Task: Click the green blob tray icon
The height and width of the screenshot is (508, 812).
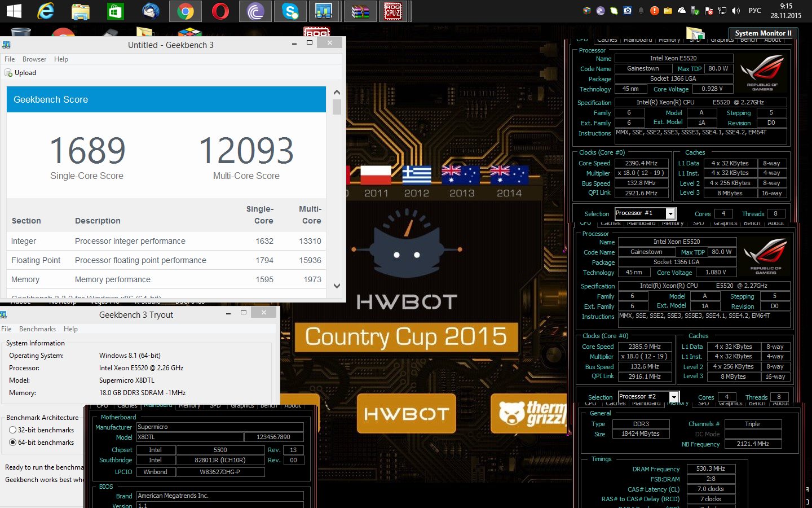Action: coord(614,11)
